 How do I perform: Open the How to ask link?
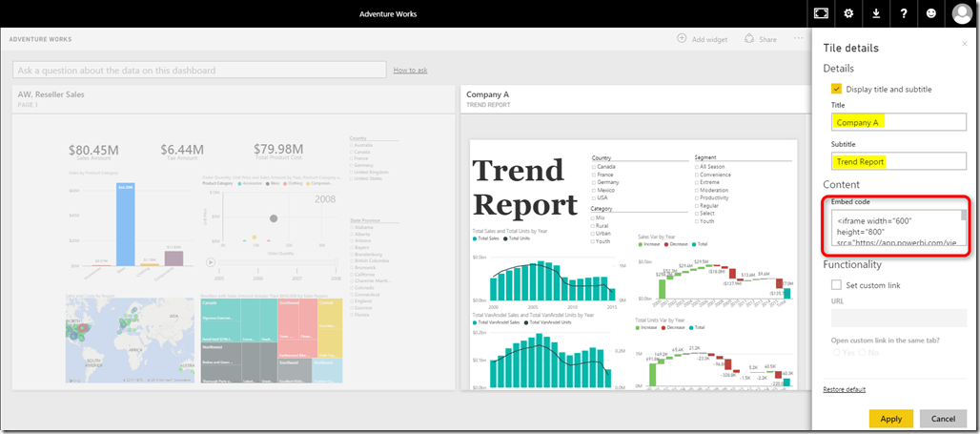410,70
